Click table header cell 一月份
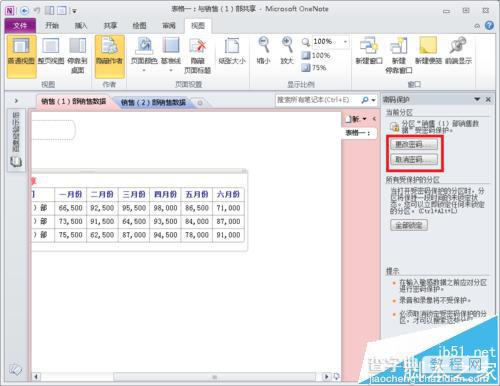The height and width of the screenshot is (386, 500). coord(70,194)
